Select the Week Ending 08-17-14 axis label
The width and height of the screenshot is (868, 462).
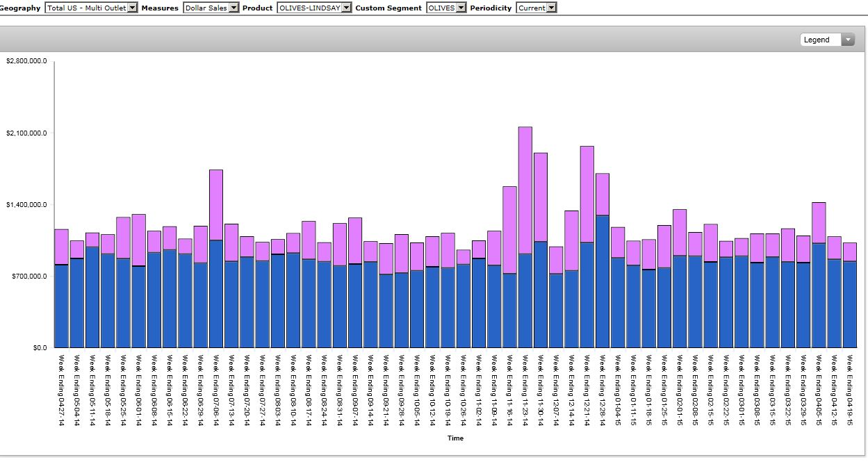(x=309, y=389)
